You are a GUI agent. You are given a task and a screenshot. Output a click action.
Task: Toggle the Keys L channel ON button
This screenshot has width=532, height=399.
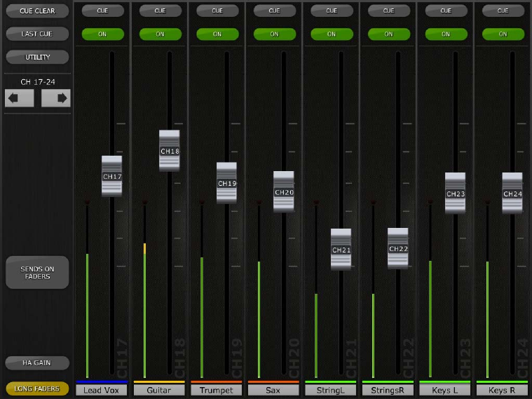pyautogui.click(x=446, y=34)
